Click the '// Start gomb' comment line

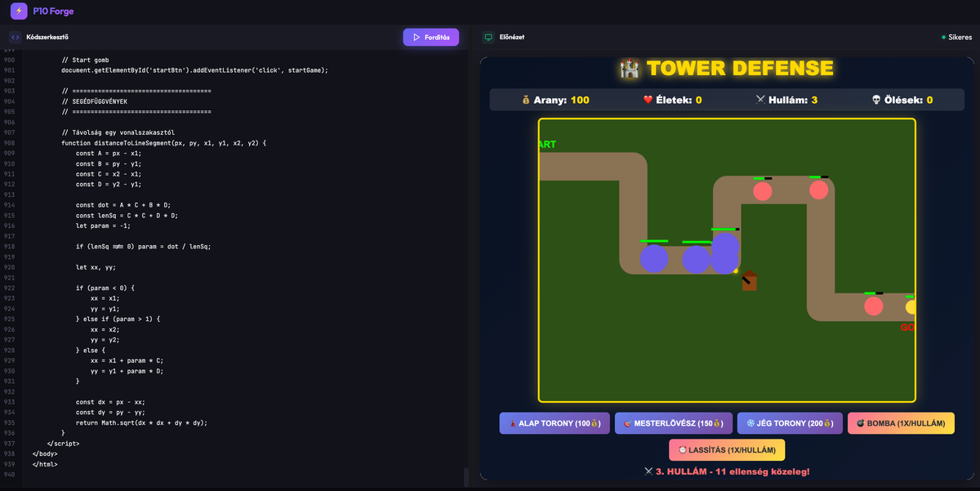click(85, 60)
